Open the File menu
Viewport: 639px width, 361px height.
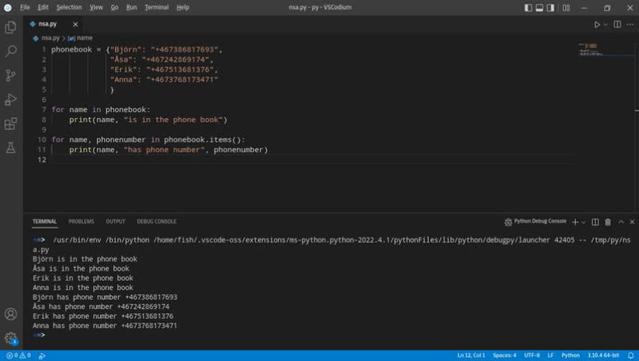click(25, 7)
